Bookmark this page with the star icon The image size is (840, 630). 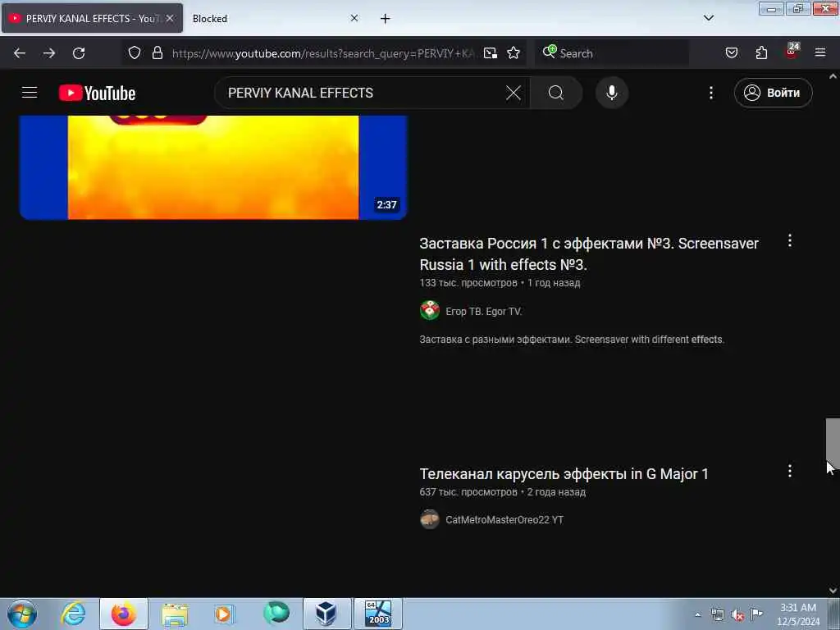(x=514, y=52)
